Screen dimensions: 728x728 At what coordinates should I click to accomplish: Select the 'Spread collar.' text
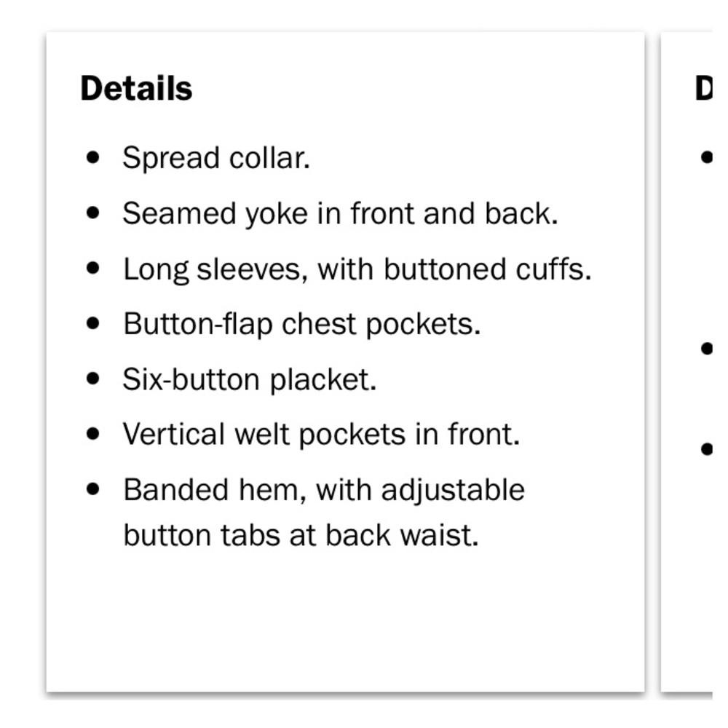tap(216, 158)
